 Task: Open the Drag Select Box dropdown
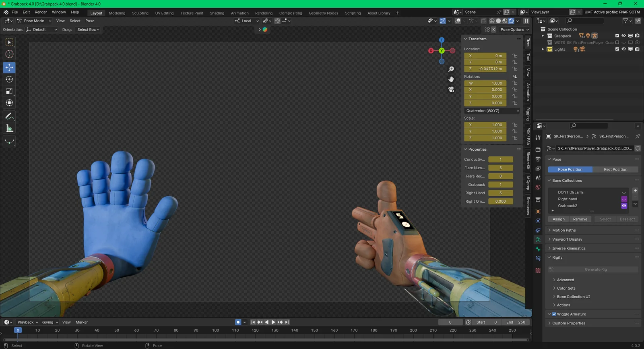(88, 30)
